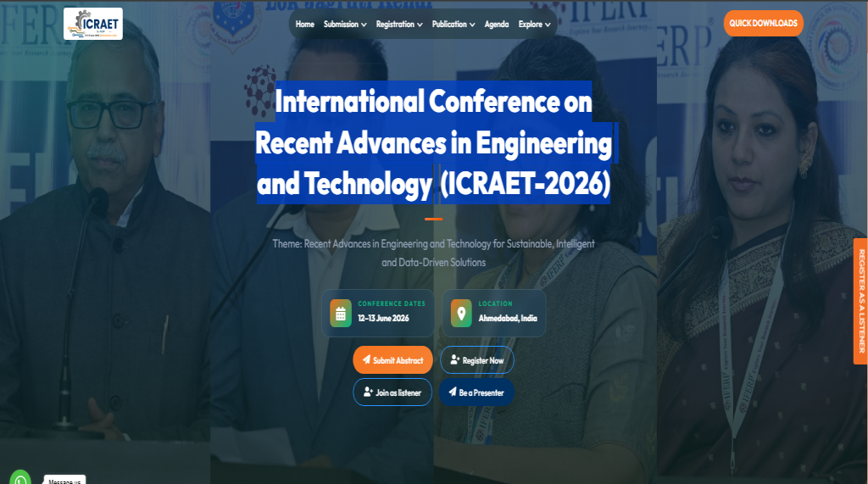Click the 'Message us' chat label
Viewport: 868px width, 484px height.
click(x=64, y=481)
